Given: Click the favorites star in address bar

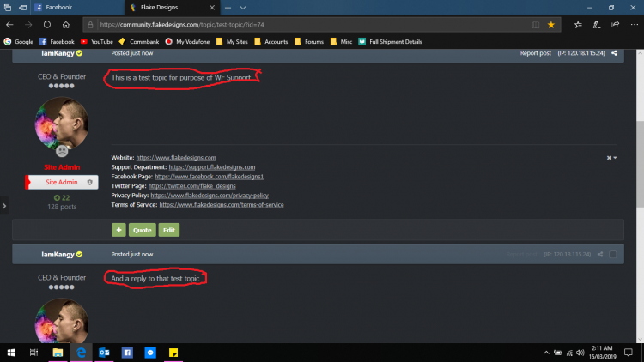Looking at the screenshot, I should click(x=551, y=25).
